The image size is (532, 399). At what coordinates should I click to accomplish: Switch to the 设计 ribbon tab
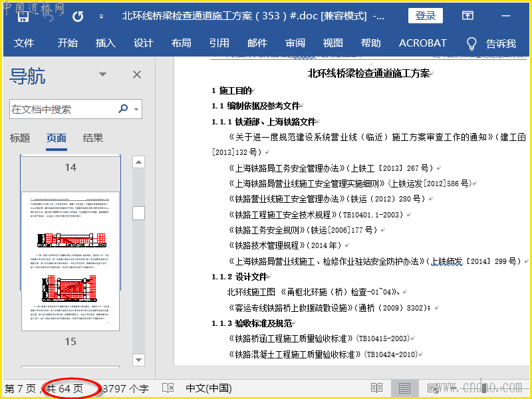point(143,43)
